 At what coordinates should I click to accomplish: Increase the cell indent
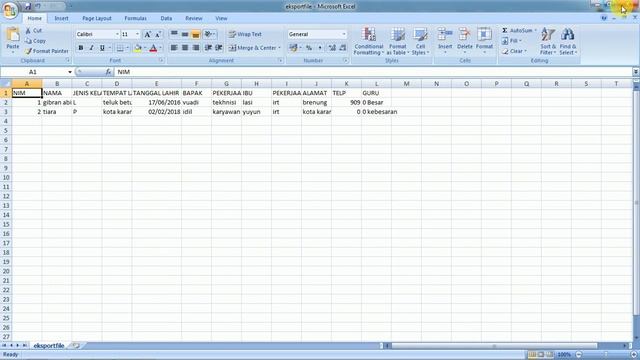point(219,48)
